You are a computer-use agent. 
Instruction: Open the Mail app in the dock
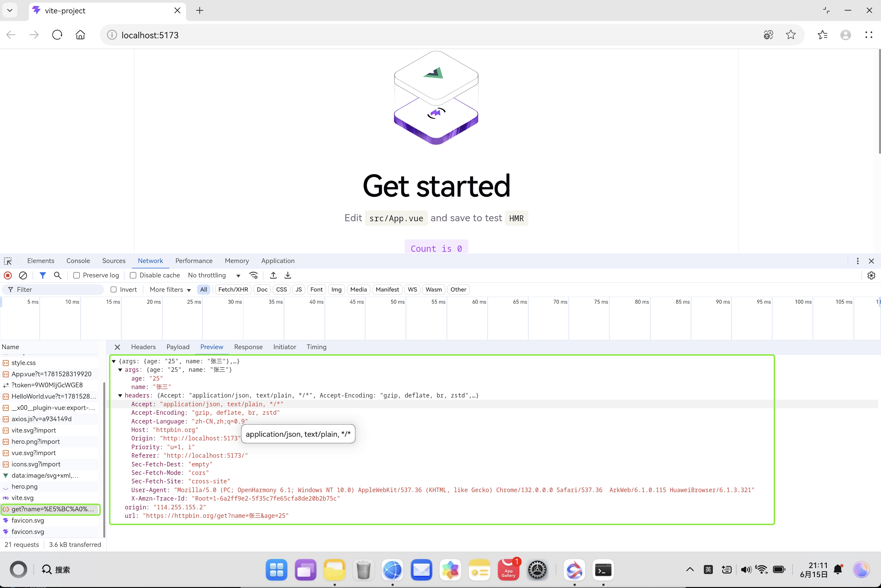[x=421, y=570]
